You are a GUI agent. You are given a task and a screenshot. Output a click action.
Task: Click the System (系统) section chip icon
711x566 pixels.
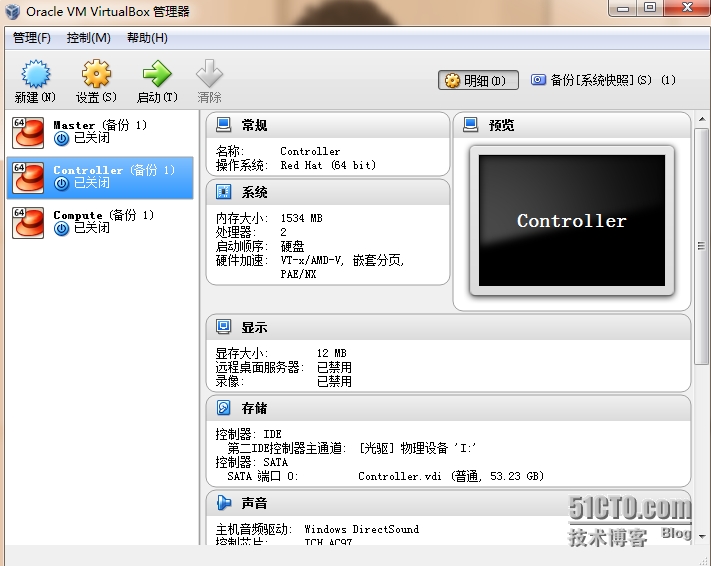pyautogui.click(x=223, y=192)
